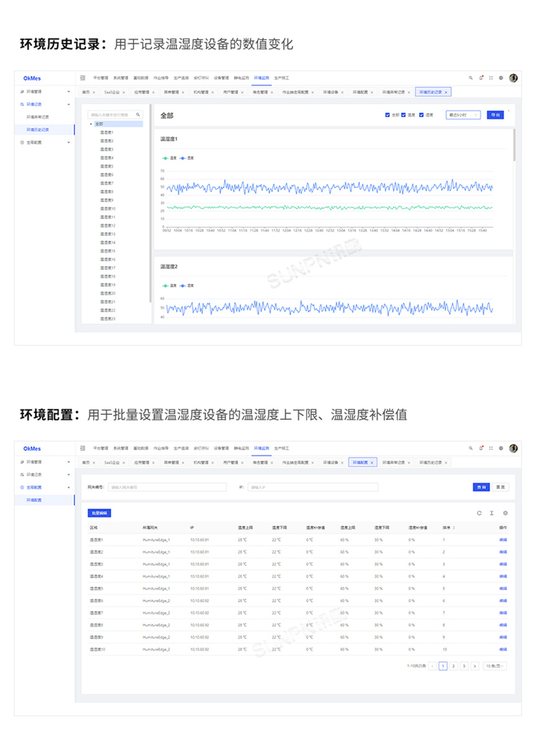Uncheck the 温度 checkbox in history filter
Screen dimensions: 534x756
coord(404,115)
